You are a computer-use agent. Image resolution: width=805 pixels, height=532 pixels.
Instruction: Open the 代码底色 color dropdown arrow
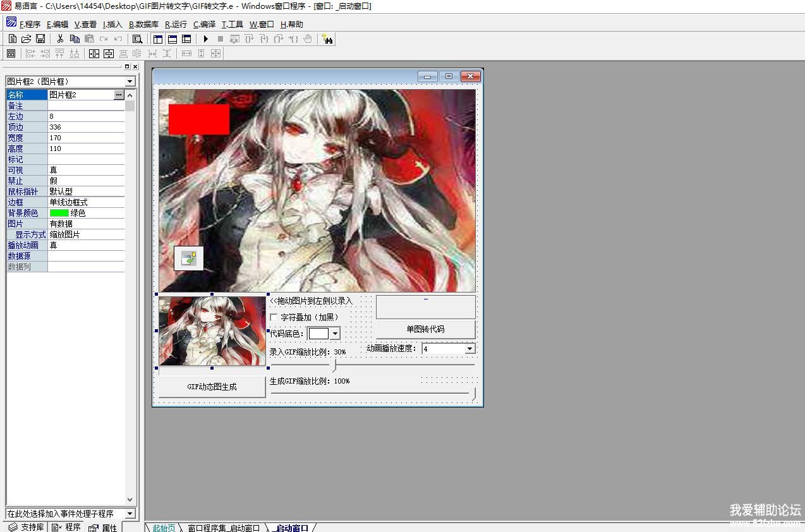click(335, 334)
